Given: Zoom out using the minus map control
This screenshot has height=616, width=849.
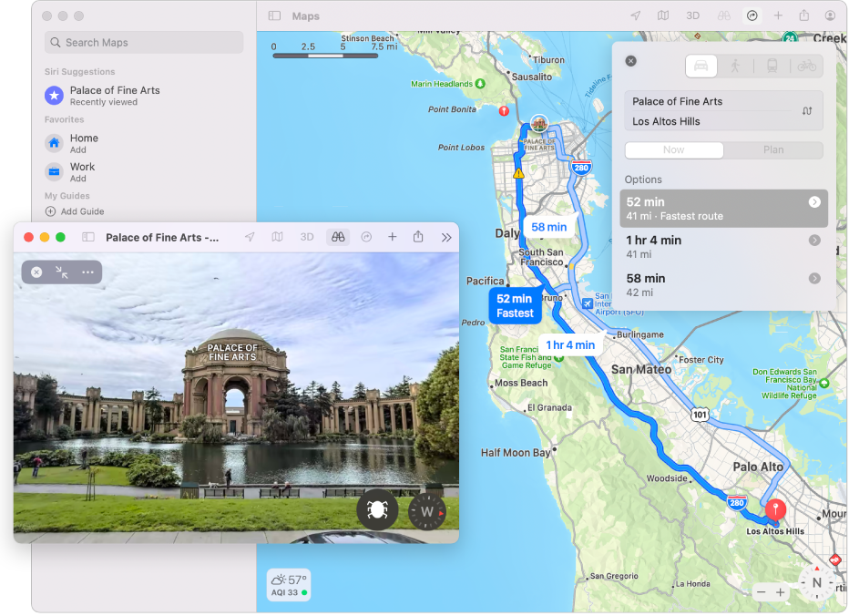Looking at the screenshot, I should tap(762, 591).
